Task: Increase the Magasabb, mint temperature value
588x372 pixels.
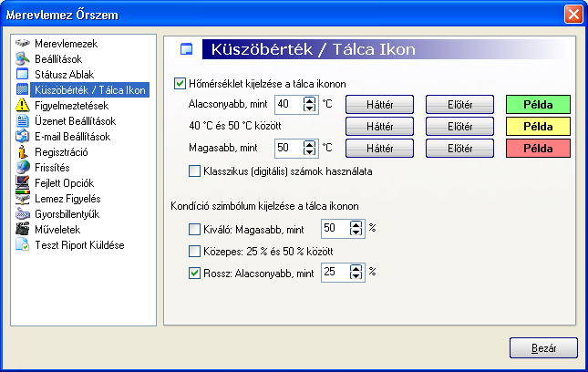Action: tap(309, 144)
